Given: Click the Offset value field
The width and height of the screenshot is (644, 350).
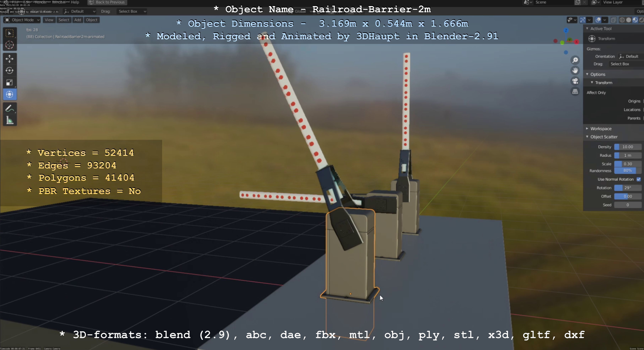Looking at the screenshot, I should (628, 196).
